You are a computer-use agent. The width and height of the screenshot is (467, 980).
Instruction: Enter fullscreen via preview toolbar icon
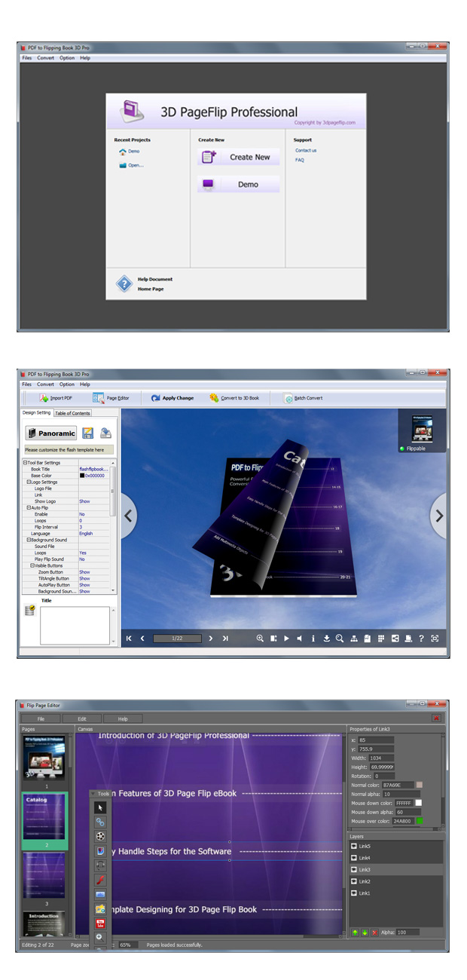(x=435, y=639)
